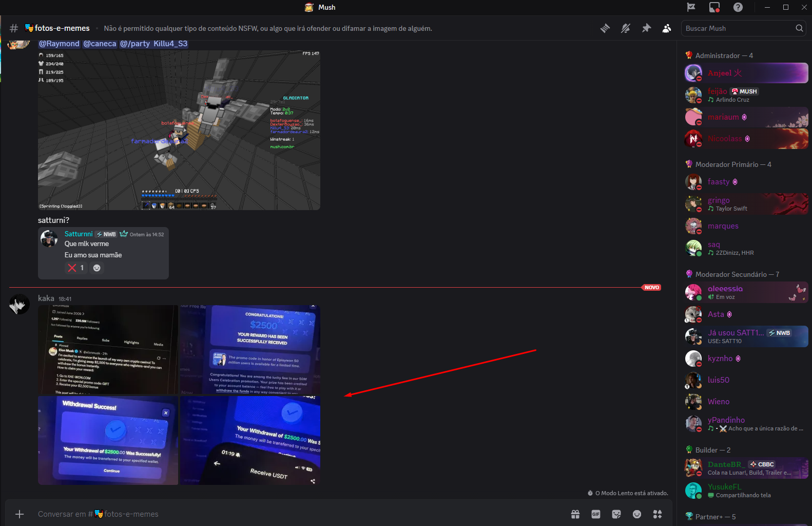The width and height of the screenshot is (812, 526).
Task: Click the Administrador — 4 role header
Action: tap(724, 55)
